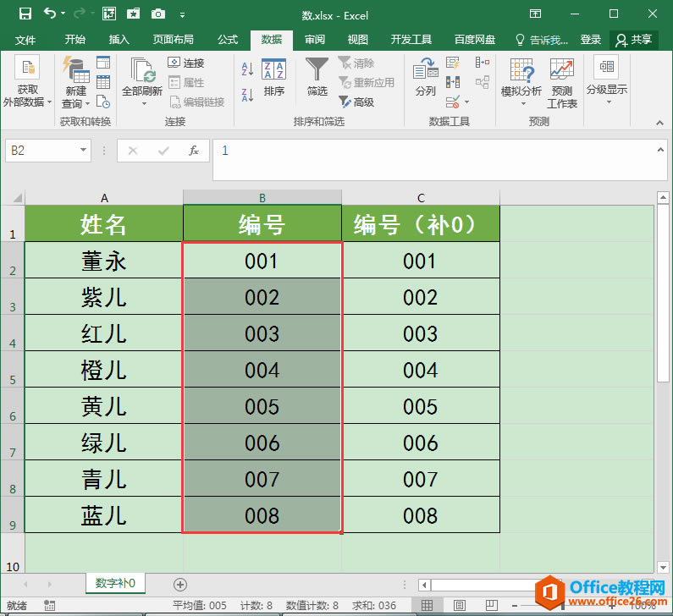Select the 数字补0 sheet tab

point(115,583)
